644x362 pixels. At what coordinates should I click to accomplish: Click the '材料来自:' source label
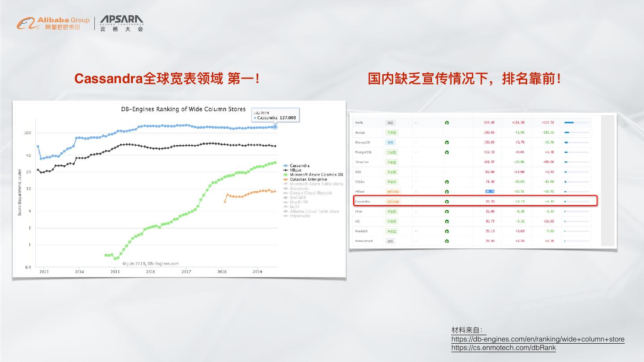click(x=467, y=331)
